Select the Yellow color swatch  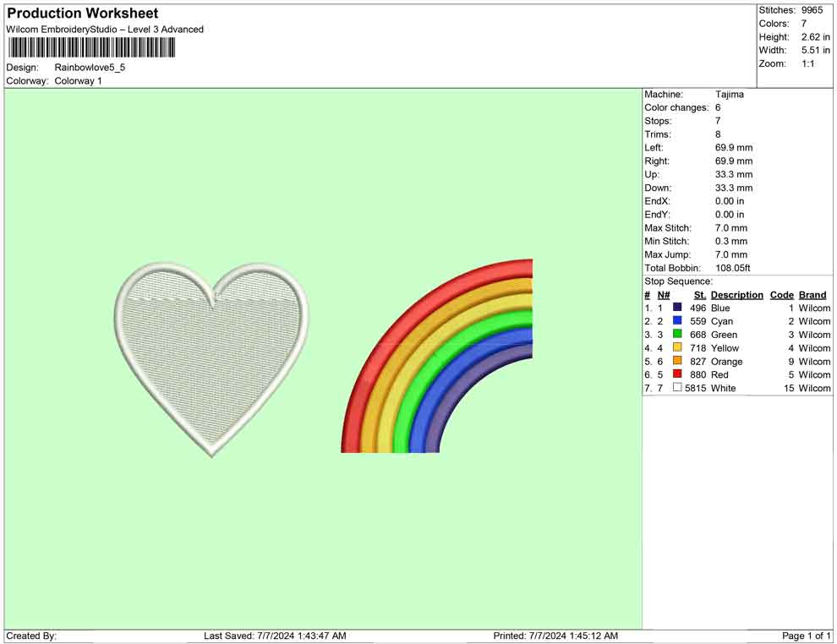(x=676, y=348)
